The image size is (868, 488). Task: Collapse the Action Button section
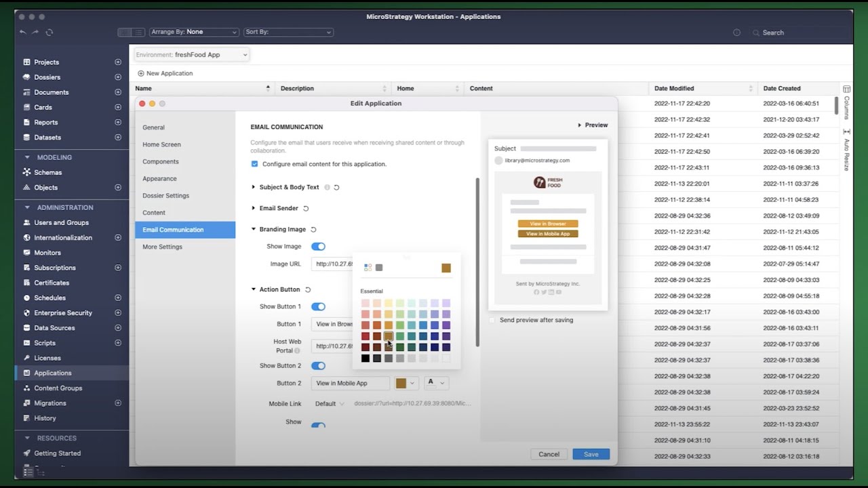coord(254,289)
